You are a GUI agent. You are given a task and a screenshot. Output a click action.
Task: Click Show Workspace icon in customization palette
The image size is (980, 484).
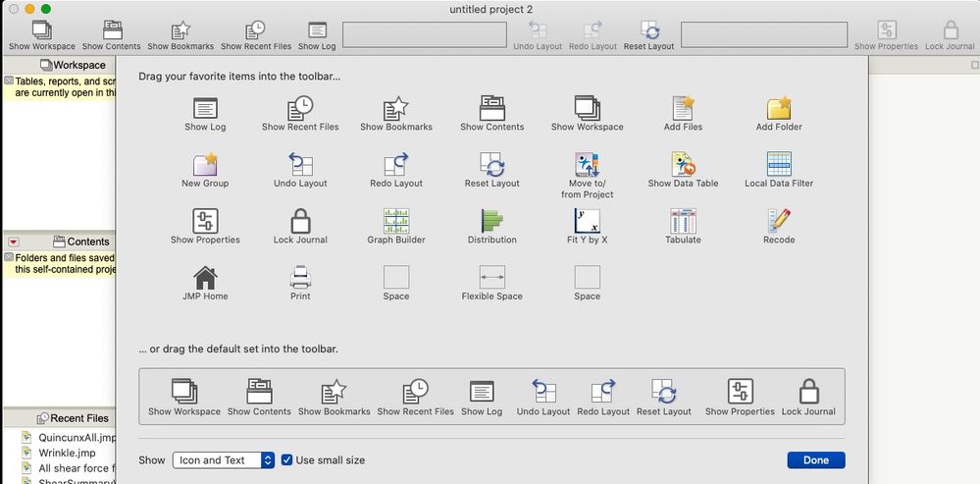tap(587, 108)
